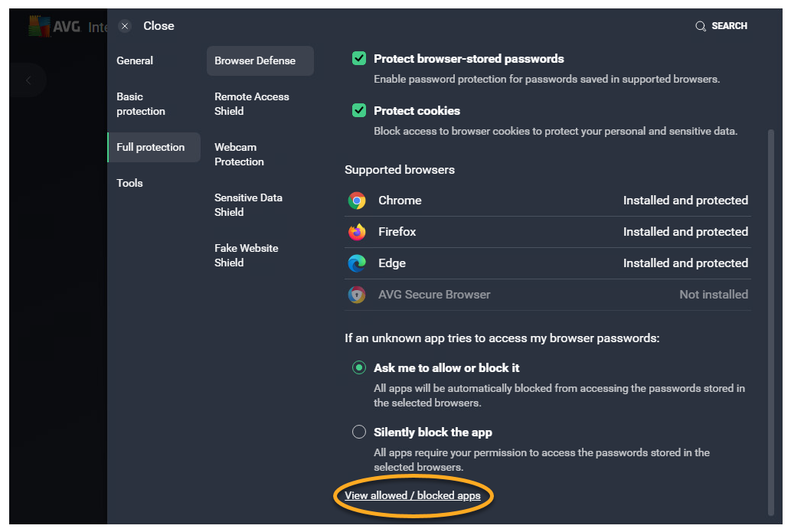Open Webcam Protection settings
Image resolution: width=791 pixels, height=532 pixels.
[239, 155]
